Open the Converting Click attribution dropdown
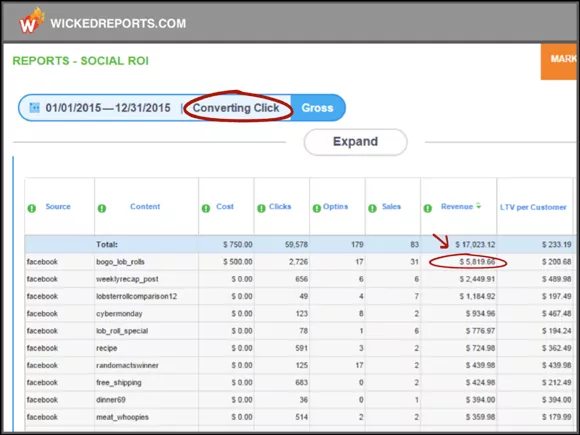The width and height of the screenshot is (580, 435). point(236,108)
